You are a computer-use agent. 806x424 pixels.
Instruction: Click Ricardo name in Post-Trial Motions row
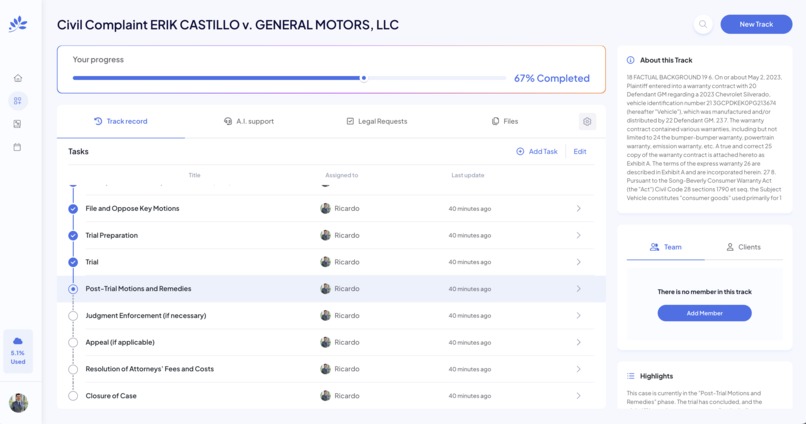(347, 289)
